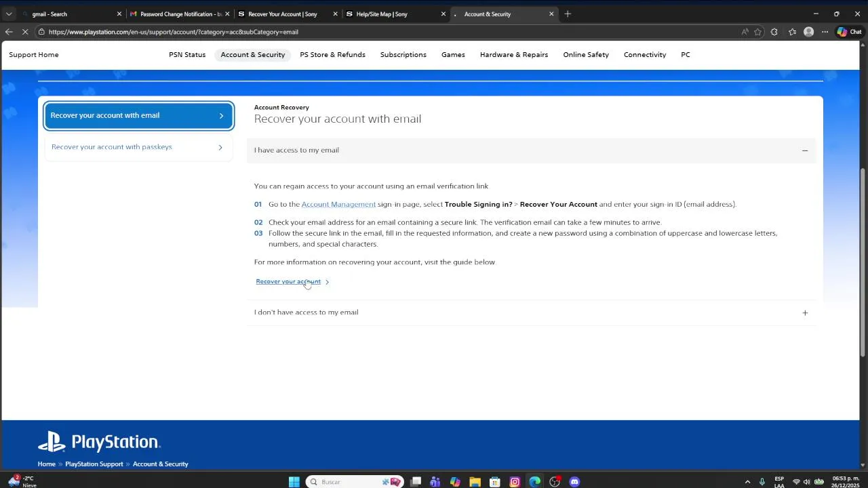Go to Home breadcrumb link
Screen dimensions: 868x488
(47, 464)
